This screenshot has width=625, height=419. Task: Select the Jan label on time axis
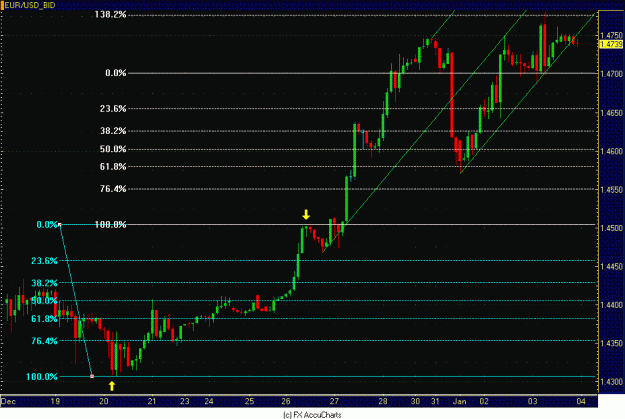(x=460, y=401)
